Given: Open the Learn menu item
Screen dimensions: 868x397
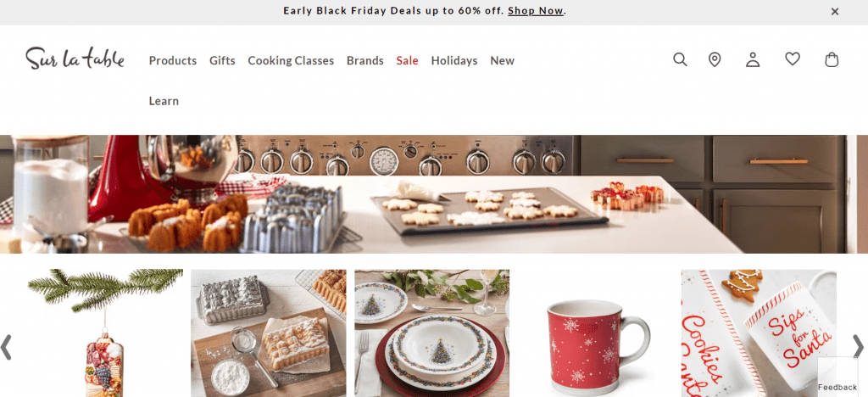Looking at the screenshot, I should click(x=164, y=101).
